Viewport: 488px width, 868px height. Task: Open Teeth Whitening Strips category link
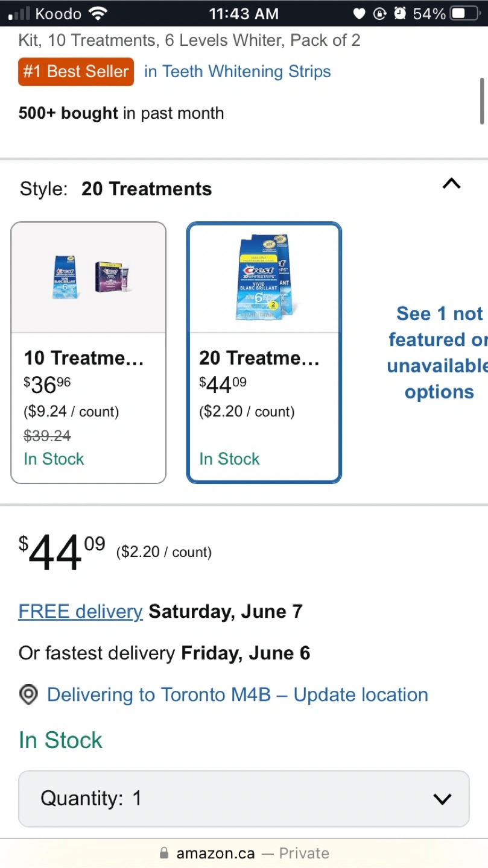238,72
